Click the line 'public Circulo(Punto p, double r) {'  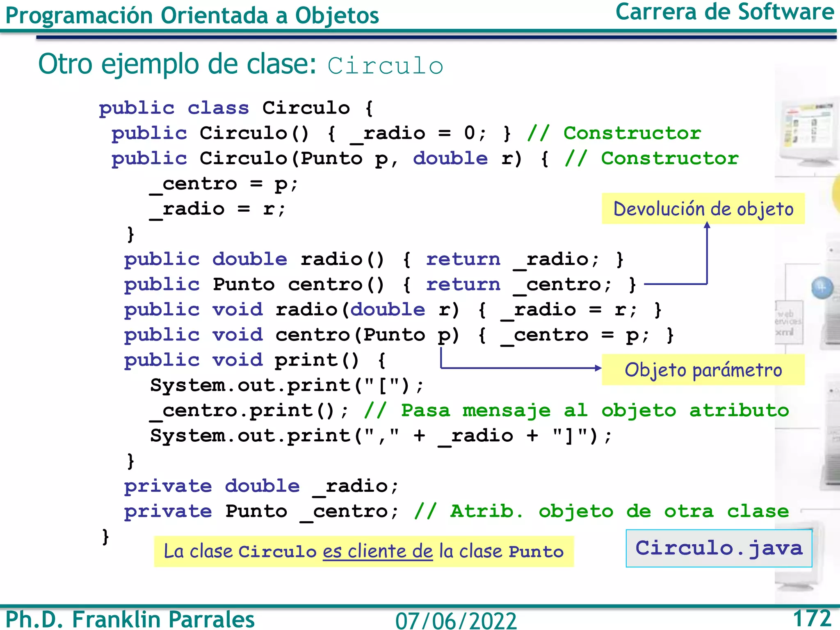331,159
